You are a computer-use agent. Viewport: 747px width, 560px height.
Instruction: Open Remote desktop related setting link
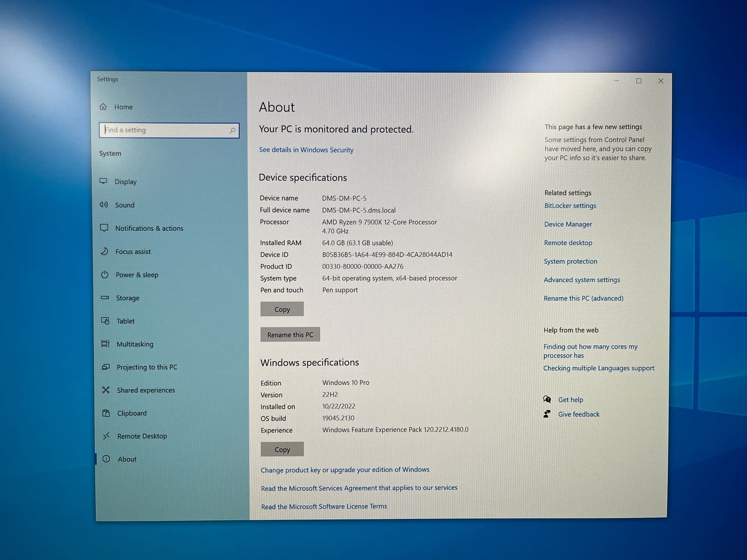point(568,243)
